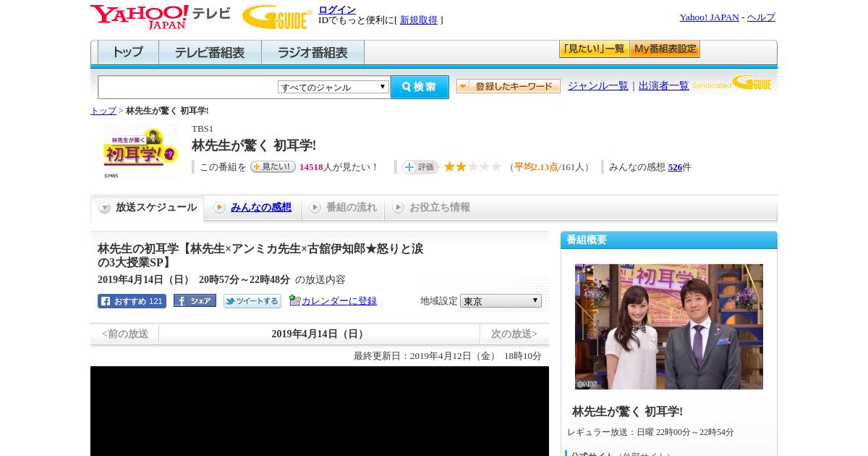Click the 「見たい!」一覧 button
The width and height of the screenshot is (868, 456).
594,49
